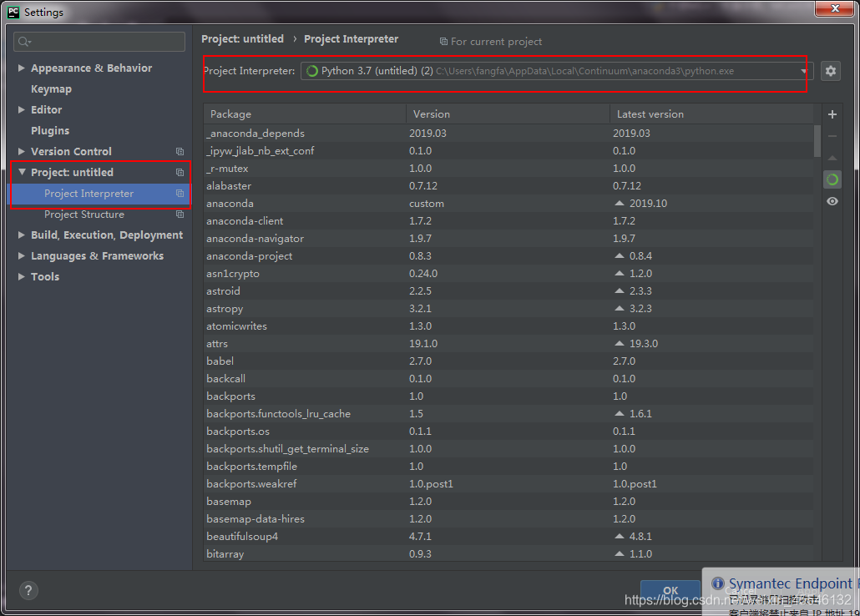This screenshot has width=860, height=616.
Task: Sort by Latest version column header
Action: tap(711, 114)
